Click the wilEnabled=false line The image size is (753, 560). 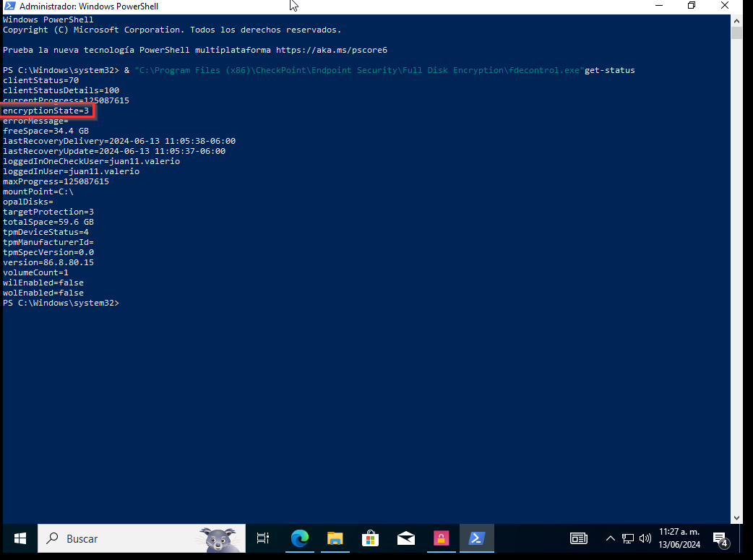point(43,283)
